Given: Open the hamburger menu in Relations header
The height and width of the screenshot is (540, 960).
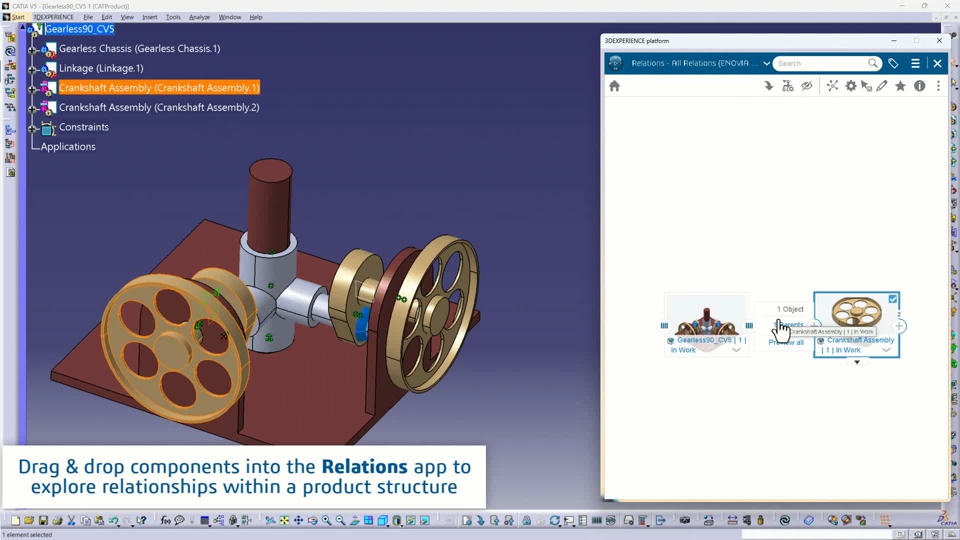Looking at the screenshot, I should point(915,63).
